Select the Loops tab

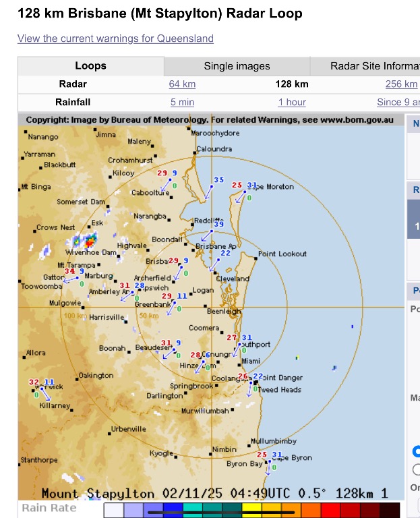pos(90,66)
